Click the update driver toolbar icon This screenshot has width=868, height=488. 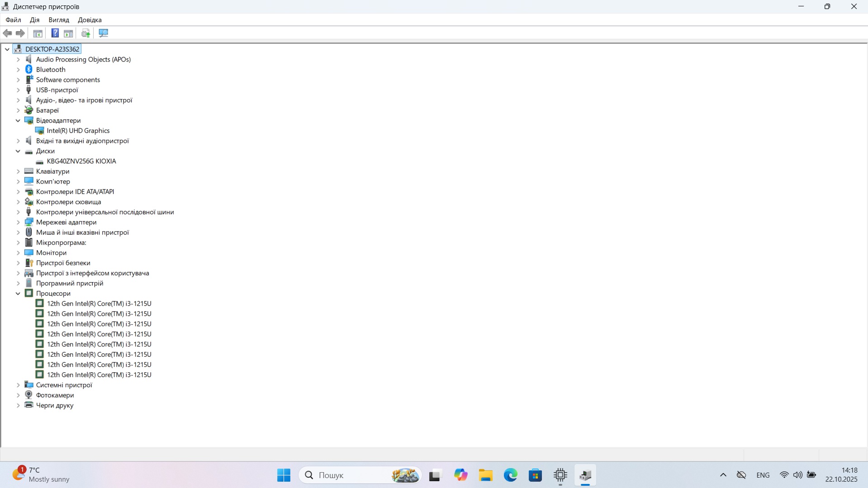[85, 33]
